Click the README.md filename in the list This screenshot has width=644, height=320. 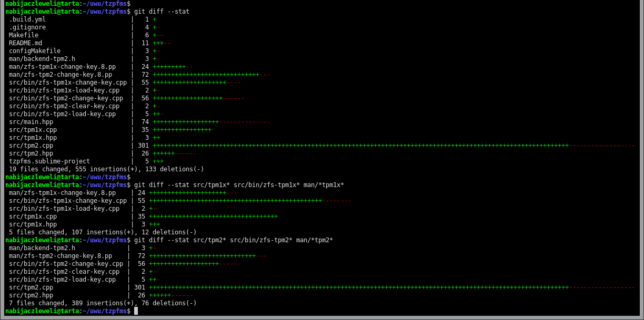point(25,43)
